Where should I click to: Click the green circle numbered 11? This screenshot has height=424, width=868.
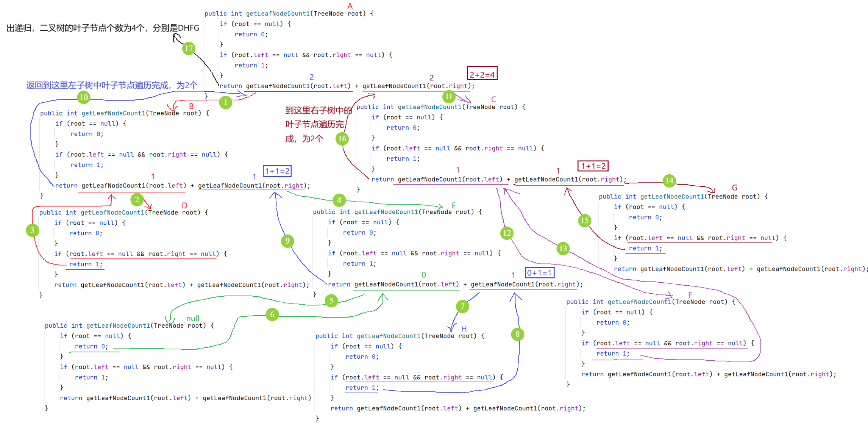point(449,97)
